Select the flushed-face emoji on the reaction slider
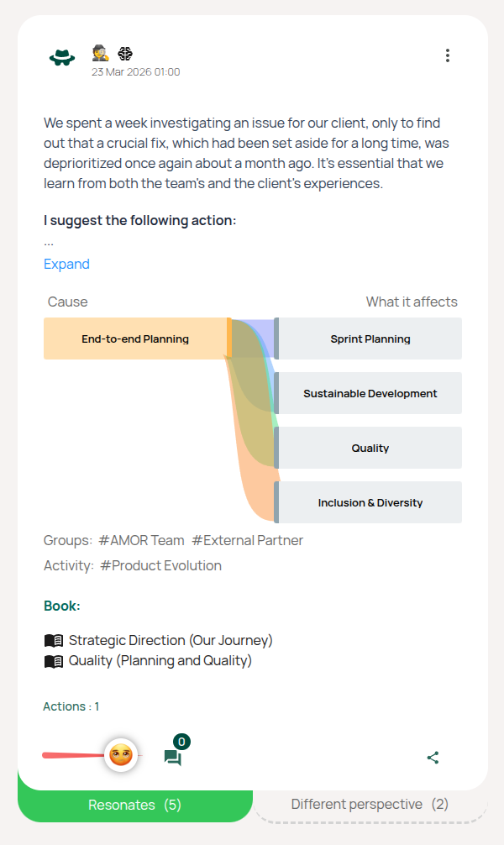The width and height of the screenshot is (504, 845). pyautogui.click(x=120, y=755)
